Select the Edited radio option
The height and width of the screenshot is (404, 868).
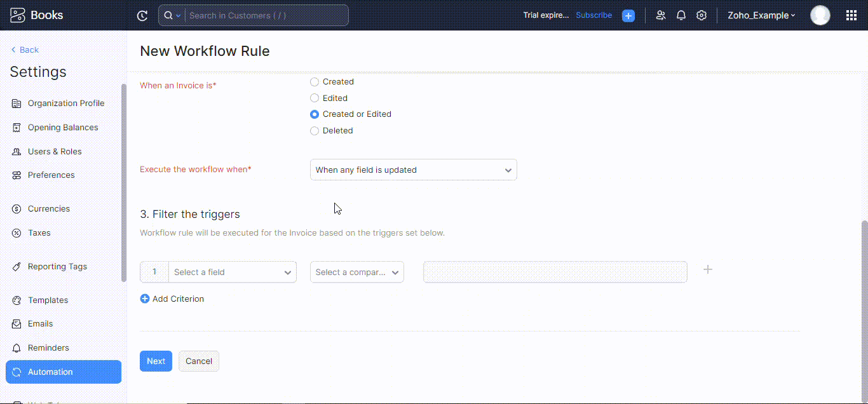[315, 98]
